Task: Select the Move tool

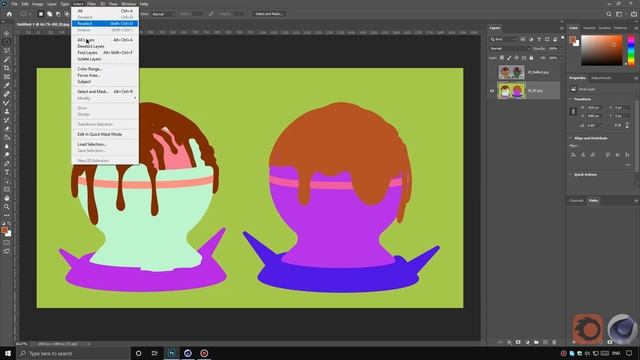Action: coord(7,33)
